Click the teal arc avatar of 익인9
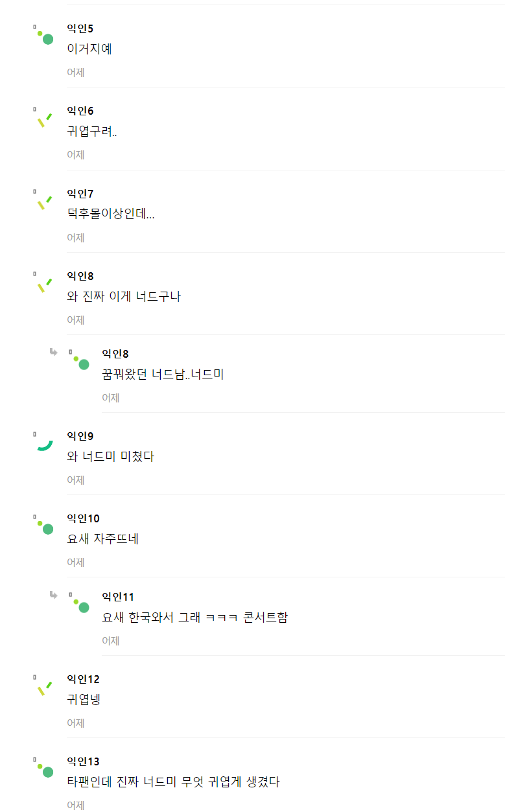 click(43, 443)
